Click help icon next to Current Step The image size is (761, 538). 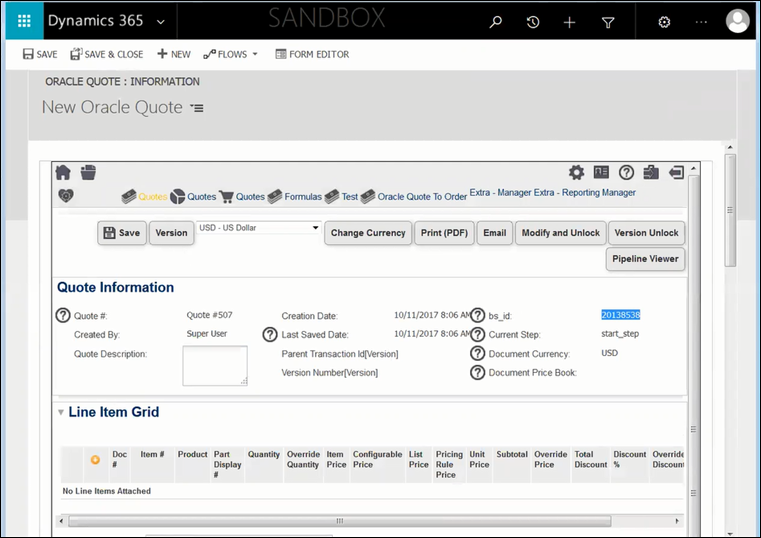click(x=478, y=334)
